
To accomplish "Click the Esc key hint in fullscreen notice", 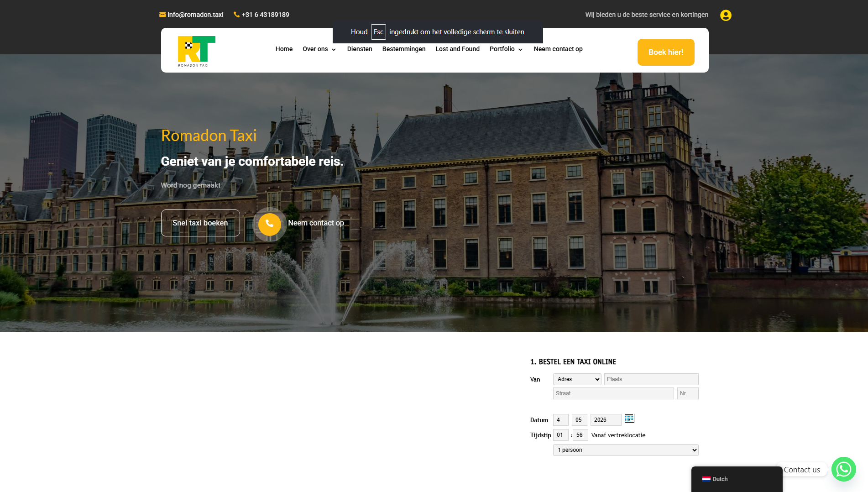I will point(378,32).
